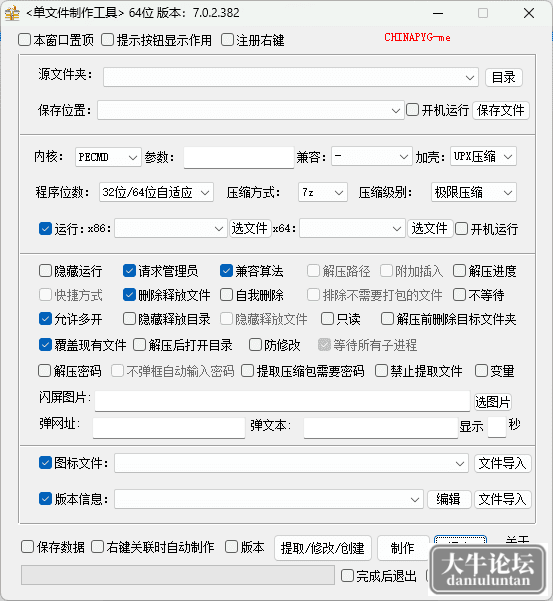Click 文件导入 for 图标文件
Image resolution: width=553 pixels, height=601 pixels.
(503, 463)
